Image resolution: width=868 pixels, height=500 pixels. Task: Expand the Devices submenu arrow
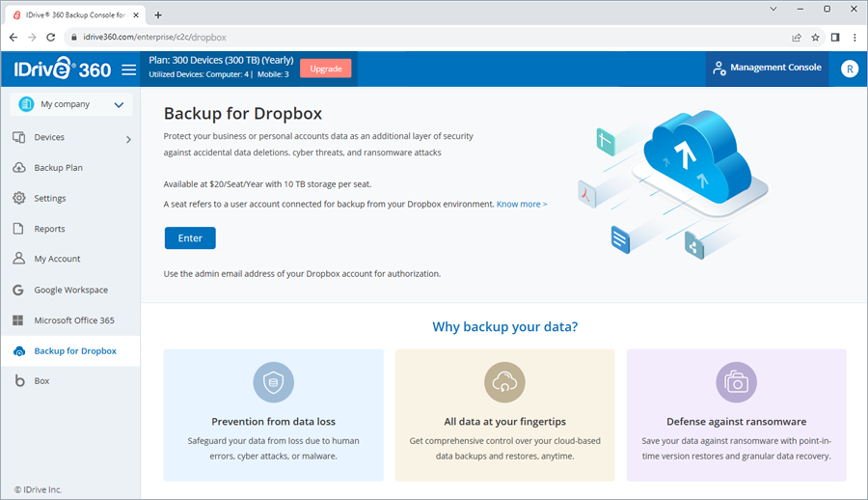[x=128, y=139]
